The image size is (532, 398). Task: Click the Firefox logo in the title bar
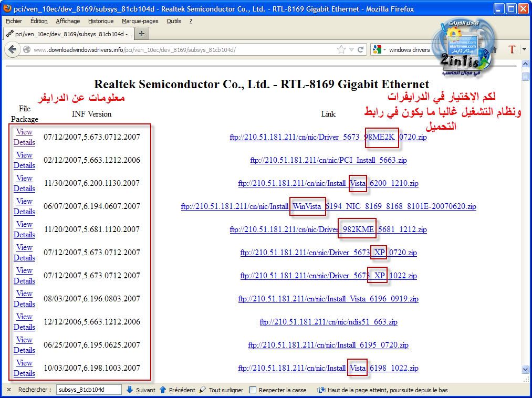click(x=7, y=8)
